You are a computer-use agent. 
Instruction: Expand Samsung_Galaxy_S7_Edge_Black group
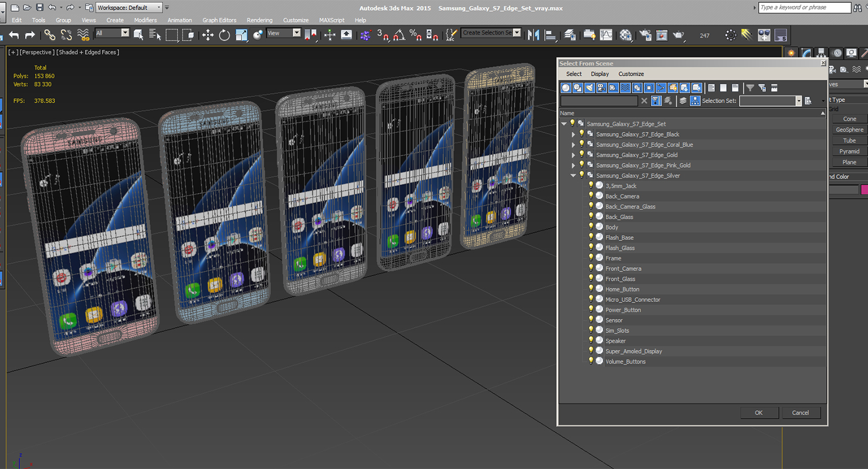[x=574, y=134]
